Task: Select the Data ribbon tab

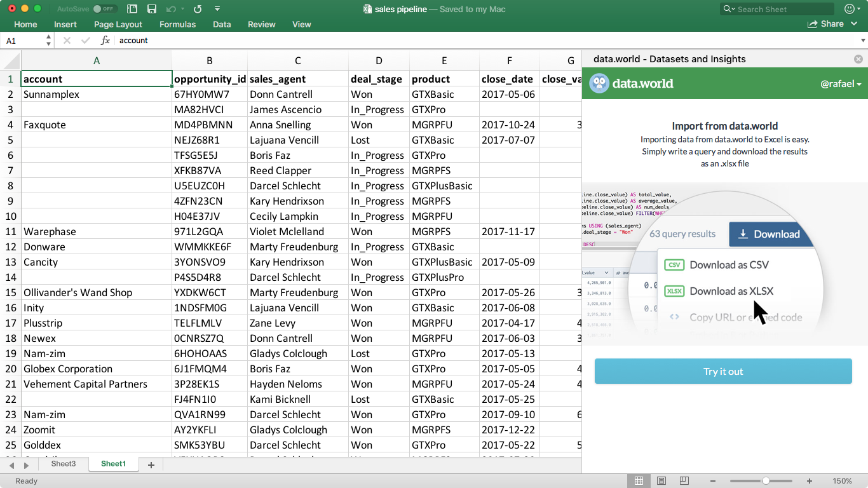Action: (x=222, y=24)
